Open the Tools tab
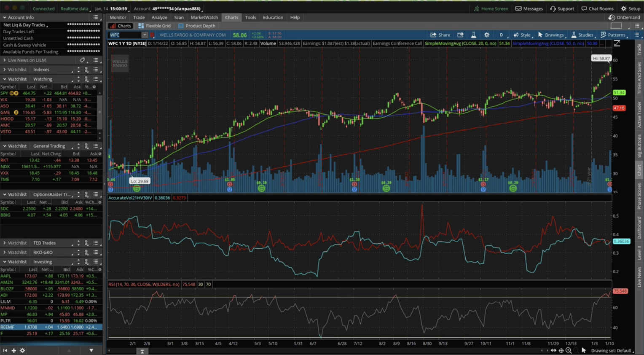The width and height of the screenshot is (644, 355). 250,17
